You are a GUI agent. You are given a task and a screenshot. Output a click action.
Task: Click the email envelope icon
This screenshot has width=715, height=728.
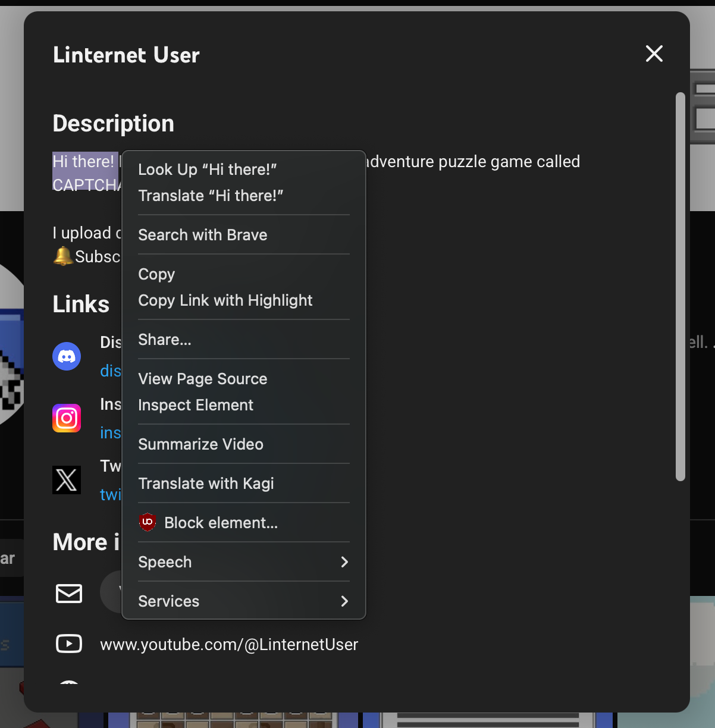click(69, 593)
